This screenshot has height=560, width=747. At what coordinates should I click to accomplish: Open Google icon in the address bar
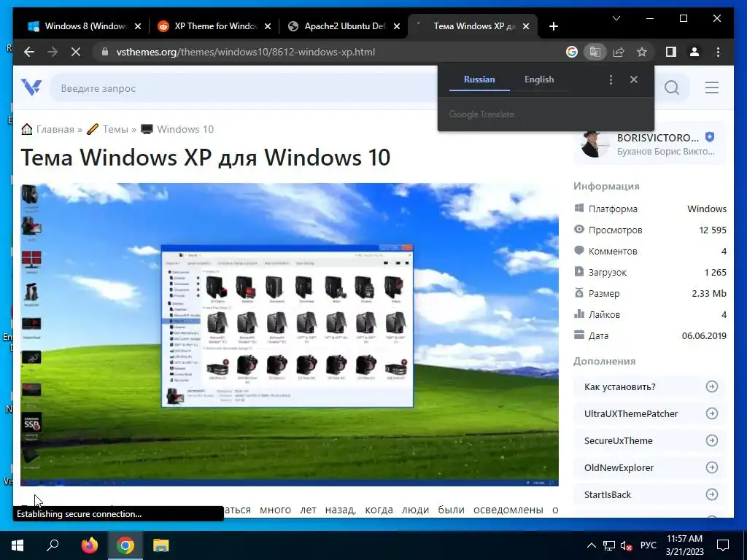point(572,52)
